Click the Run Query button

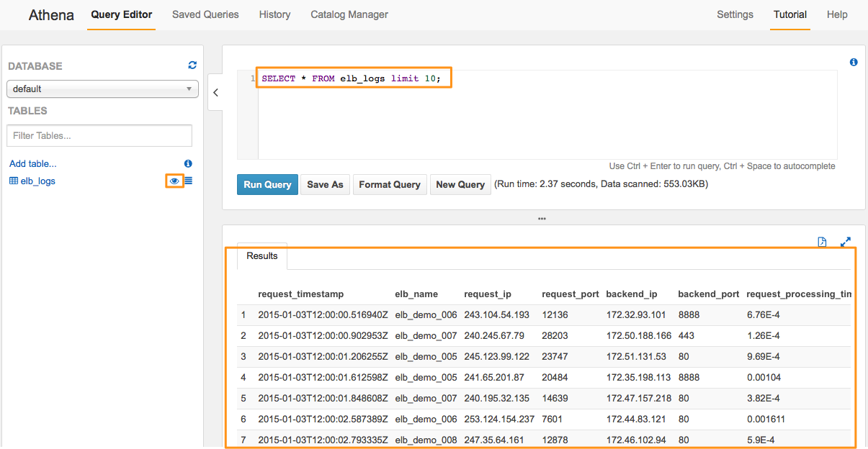pyautogui.click(x=267, y=185)
